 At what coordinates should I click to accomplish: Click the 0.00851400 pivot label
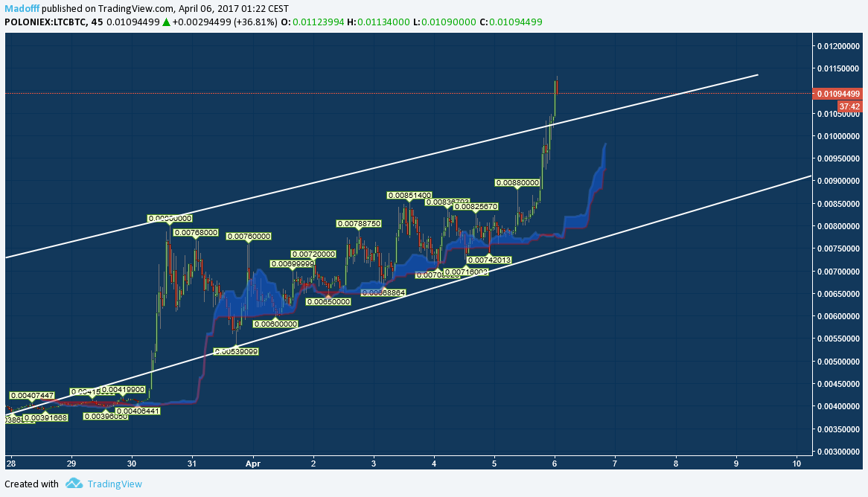[409, 196]
